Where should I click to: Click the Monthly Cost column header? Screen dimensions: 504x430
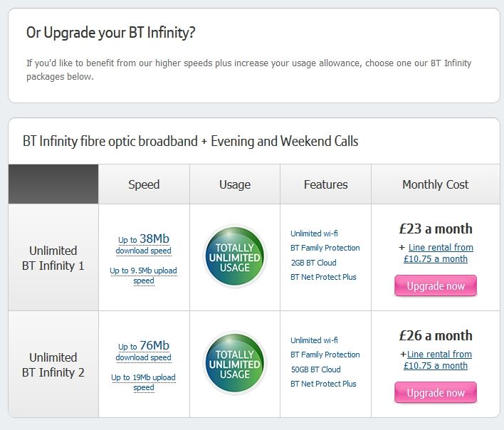(x=436, y=184)
